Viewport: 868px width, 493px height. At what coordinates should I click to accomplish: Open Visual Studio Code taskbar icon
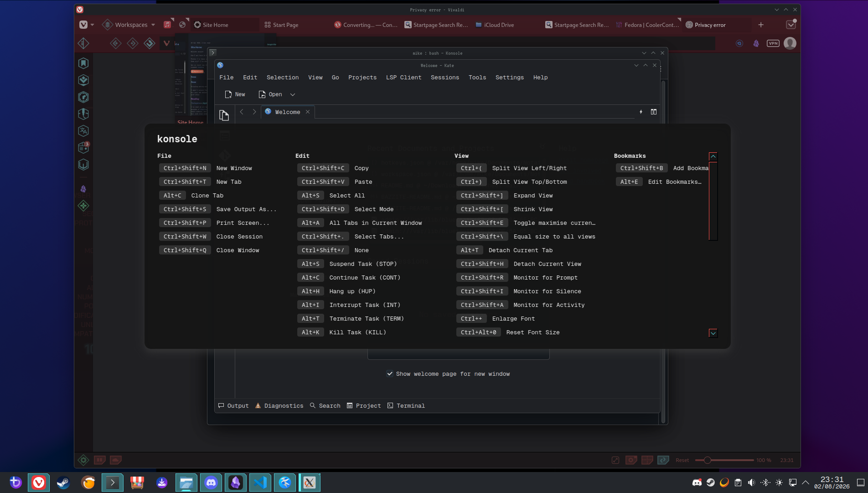coord(260,483)
